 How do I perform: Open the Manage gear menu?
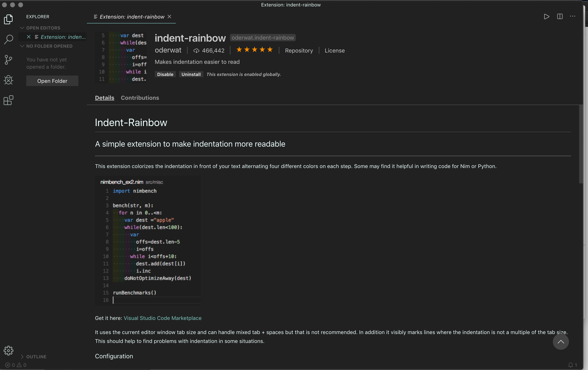pos(8,350)
